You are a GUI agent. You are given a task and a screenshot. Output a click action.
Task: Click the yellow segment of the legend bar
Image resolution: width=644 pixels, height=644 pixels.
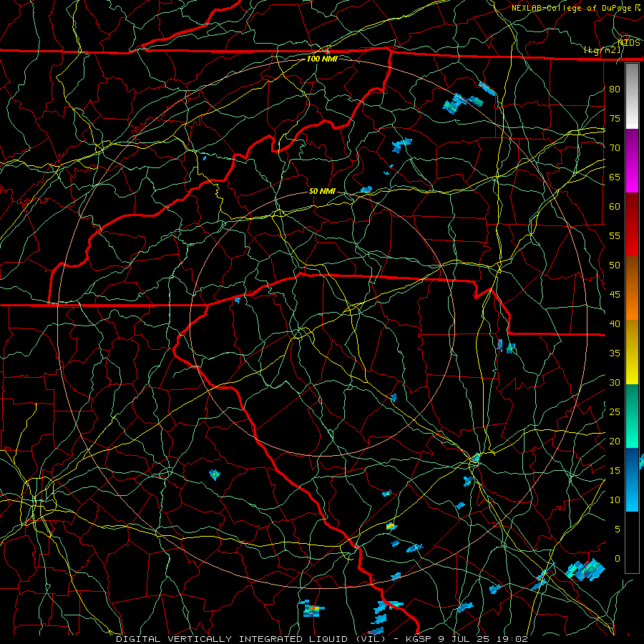[x=632, y=352]
